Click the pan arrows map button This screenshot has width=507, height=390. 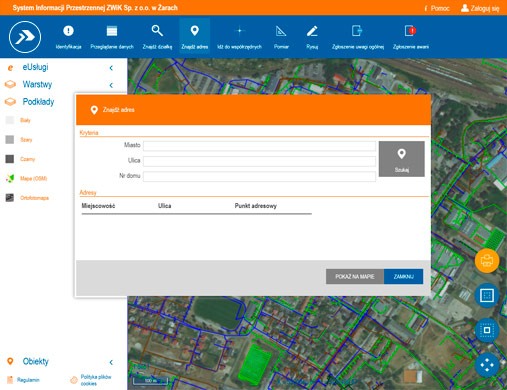point(487,365)
